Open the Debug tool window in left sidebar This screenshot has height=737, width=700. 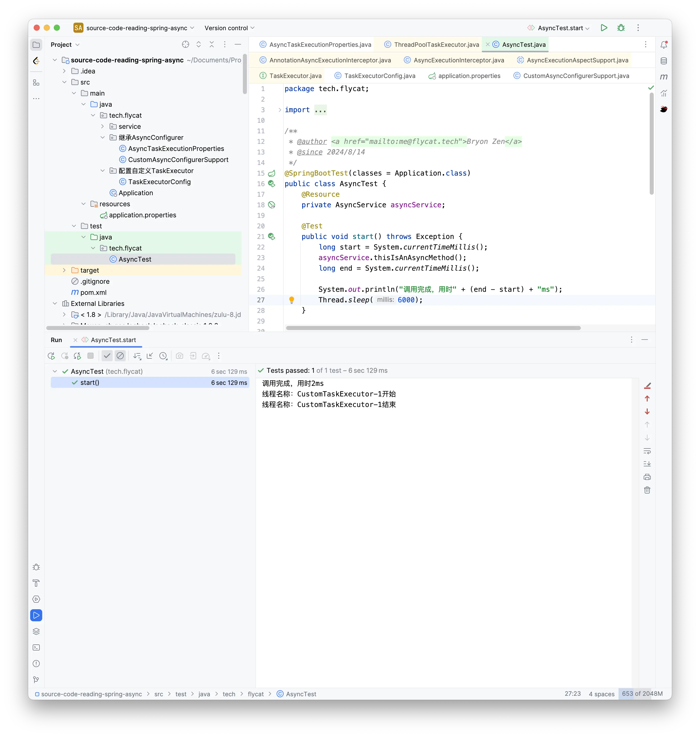click(x=36, y=567)
